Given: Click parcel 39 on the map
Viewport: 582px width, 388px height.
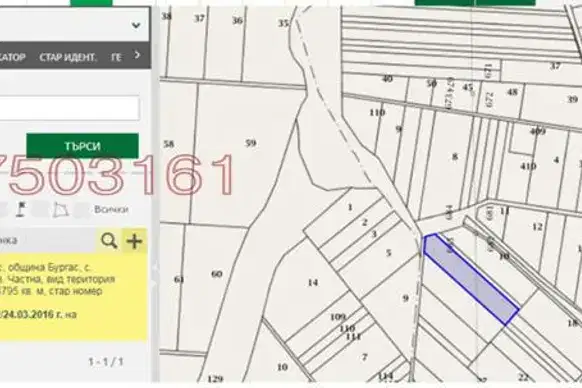Looking at the screenshot, I should tap(572, 99).
